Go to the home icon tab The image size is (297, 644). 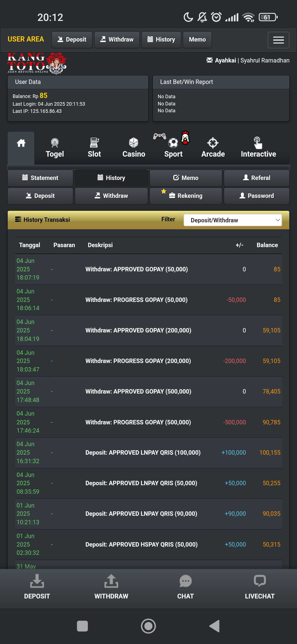[21, 143]
